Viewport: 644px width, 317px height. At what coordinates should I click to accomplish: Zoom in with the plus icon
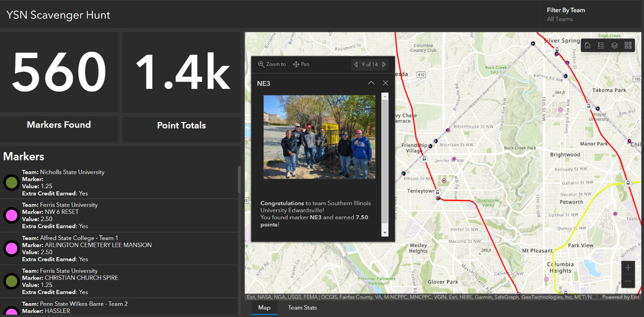tap(628, 267)
